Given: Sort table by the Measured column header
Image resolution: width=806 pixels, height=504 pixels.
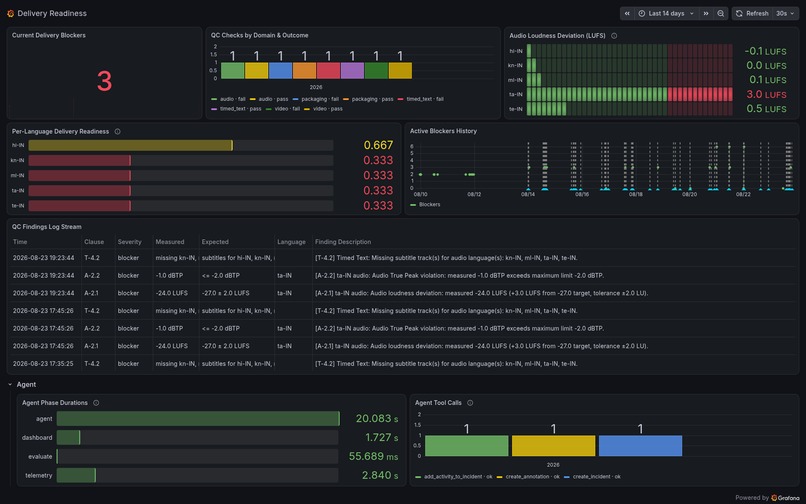Looking at the screenshot, I should click(x=170, y=242).
